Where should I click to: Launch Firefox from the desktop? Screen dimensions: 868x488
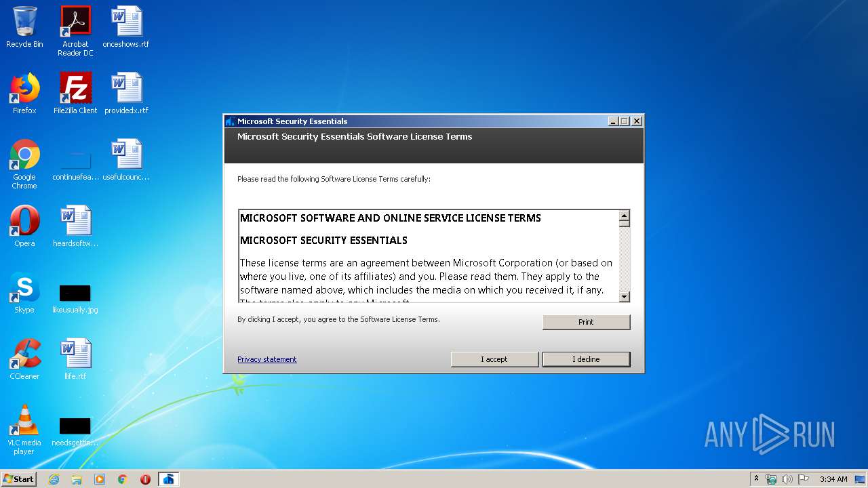tap(24, 94)
